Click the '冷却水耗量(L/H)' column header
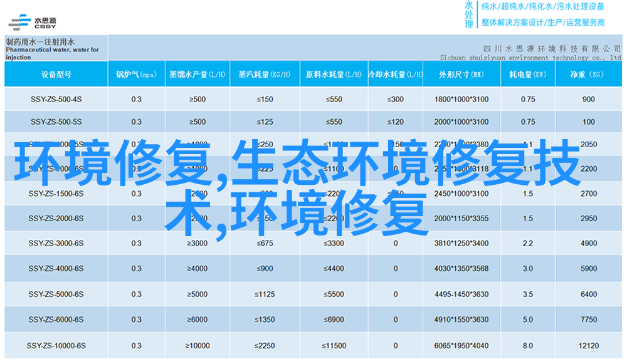627x364 pixels. 395,75
